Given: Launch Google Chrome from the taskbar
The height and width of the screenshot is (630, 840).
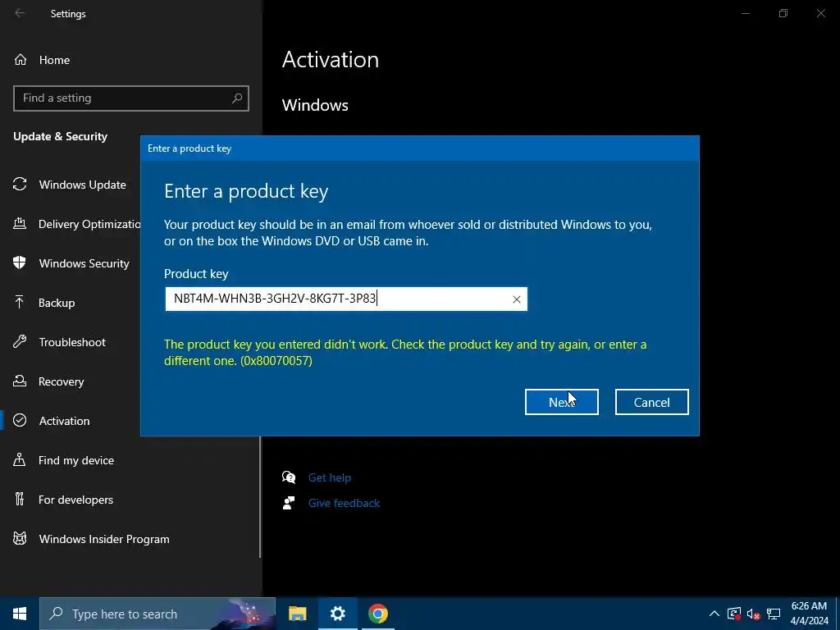Looking at the screenshot, I should point(377,614).
